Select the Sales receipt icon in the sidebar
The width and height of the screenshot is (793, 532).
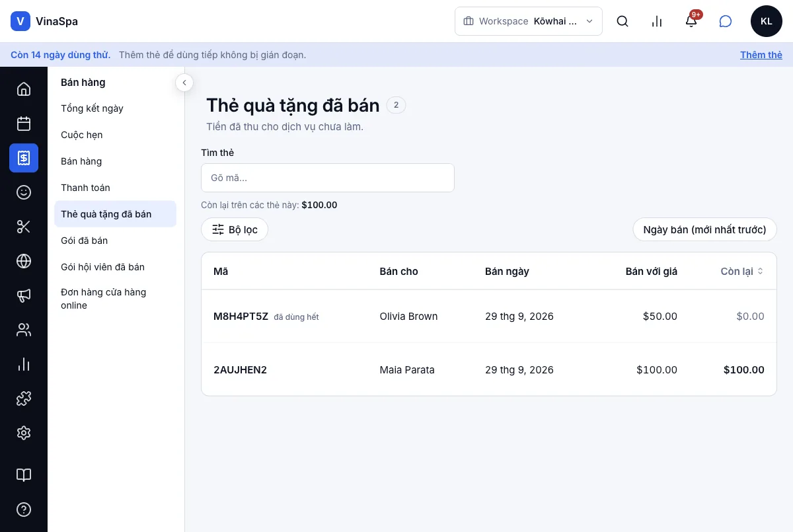click(24, 158)
